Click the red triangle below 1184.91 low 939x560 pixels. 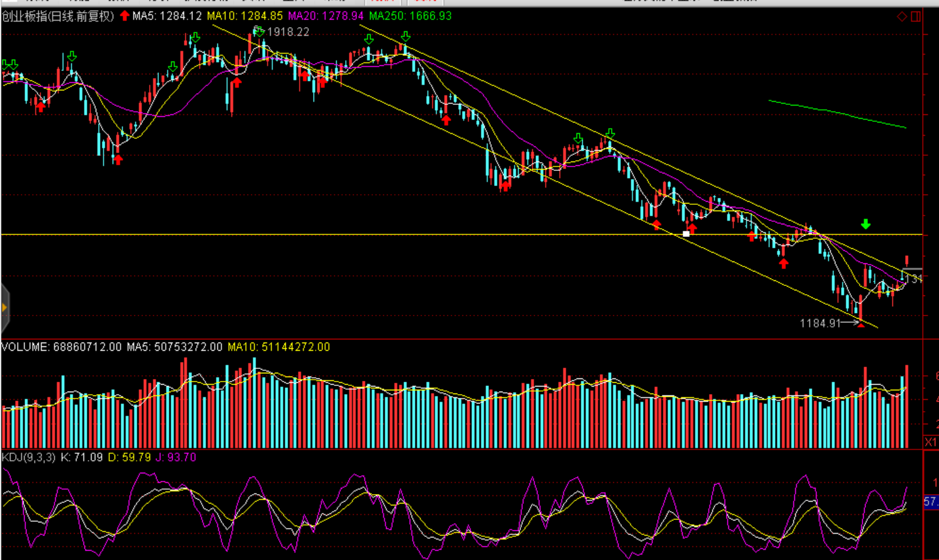pos(860,325)
